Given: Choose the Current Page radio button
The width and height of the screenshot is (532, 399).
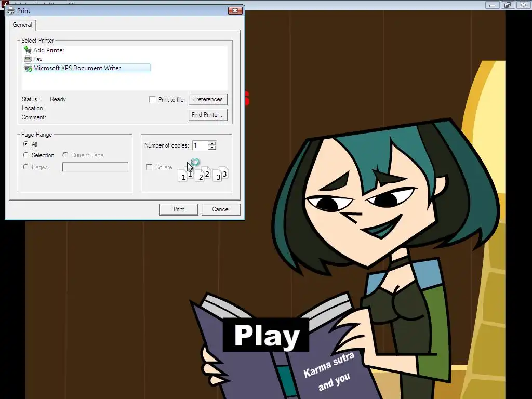Looking at the screenshot, I should point(65,155).
